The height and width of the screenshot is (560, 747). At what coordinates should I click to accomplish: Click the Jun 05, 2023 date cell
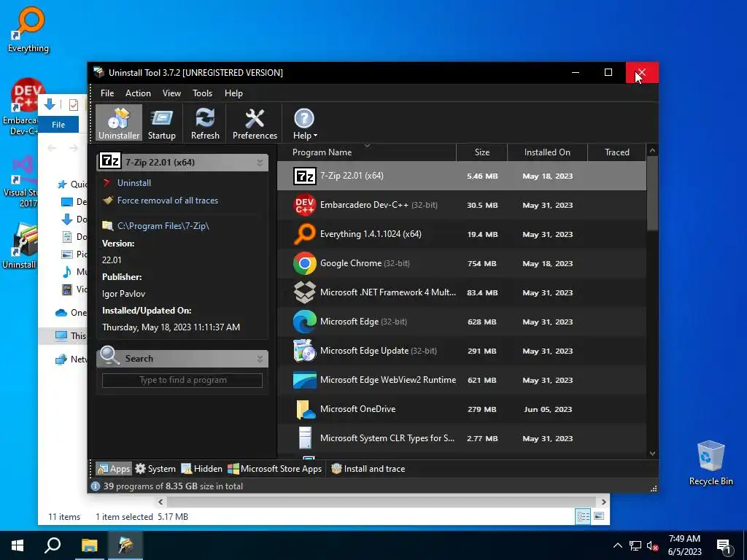pos(547,409)
